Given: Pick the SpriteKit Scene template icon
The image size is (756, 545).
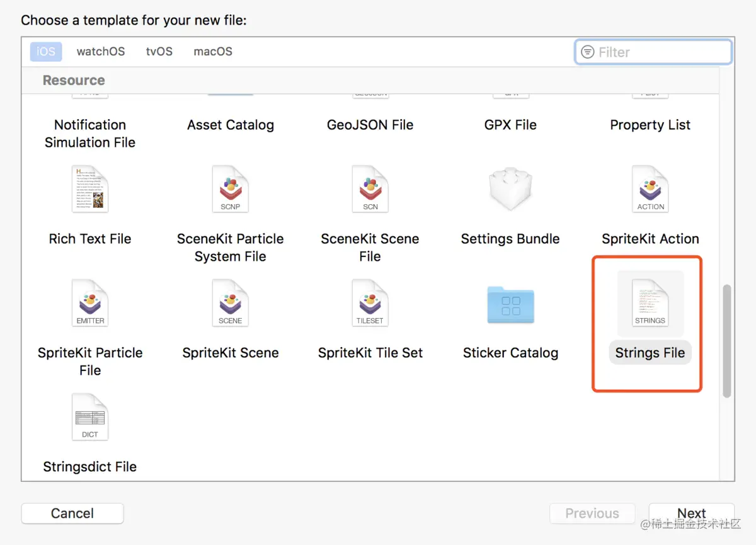Looking at the screenshot, I should point(230,303).
